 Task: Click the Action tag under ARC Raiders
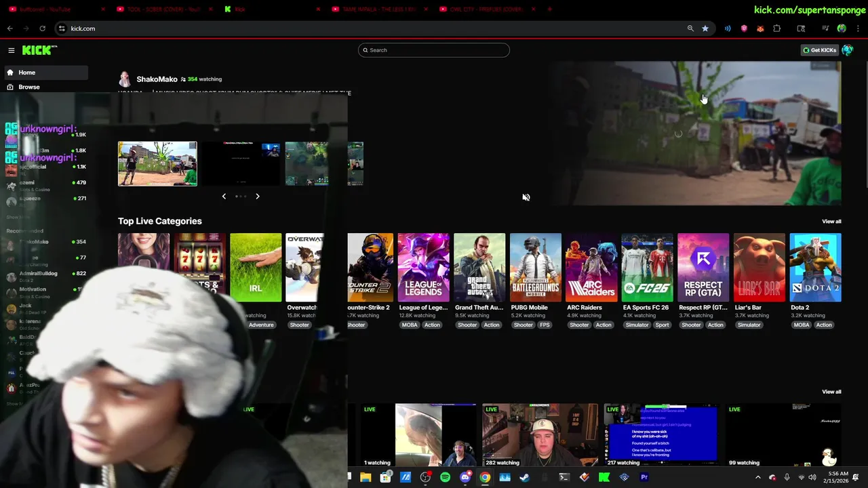604,325
